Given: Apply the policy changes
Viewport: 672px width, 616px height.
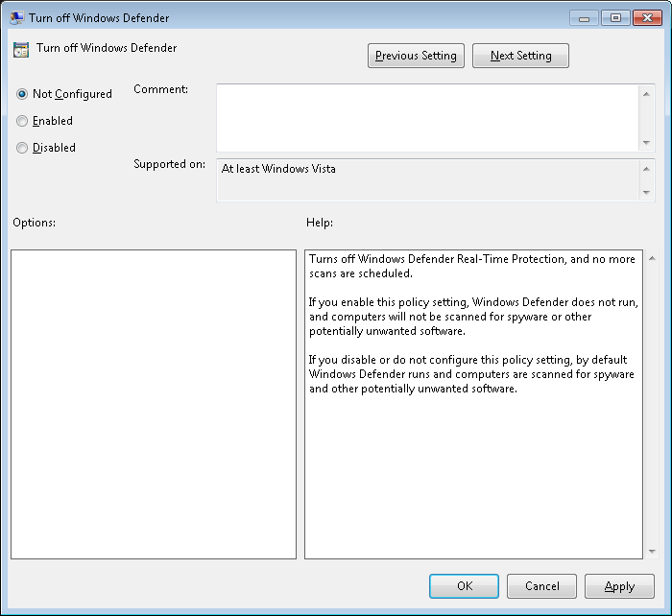Looking at the screenshot, I should click(619, 586).
